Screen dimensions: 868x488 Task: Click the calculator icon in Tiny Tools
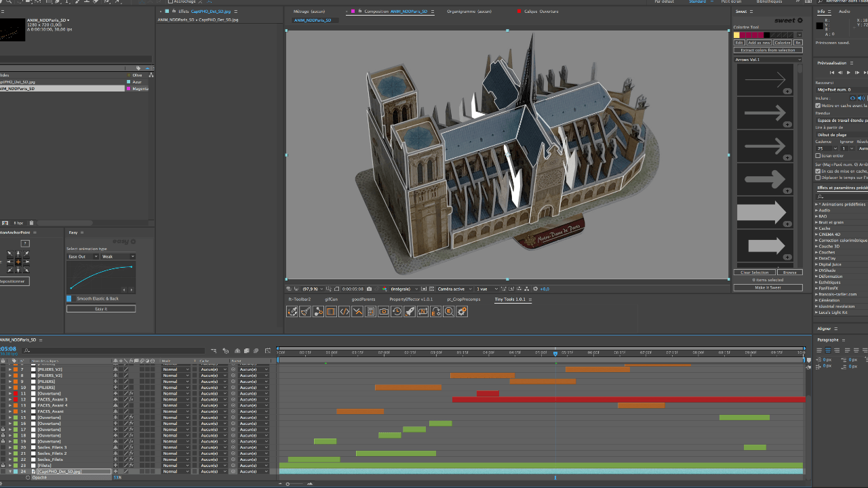tap(370, 311)
